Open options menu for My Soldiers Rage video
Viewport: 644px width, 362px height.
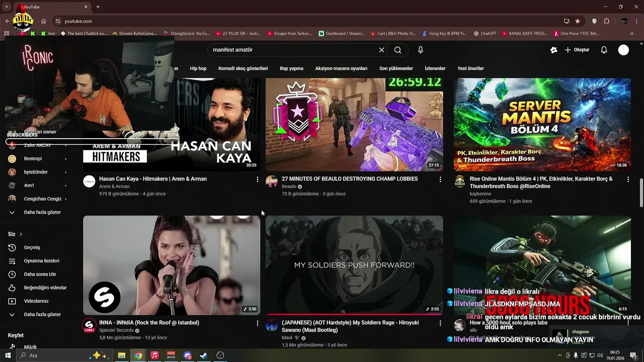click(440, 323)
